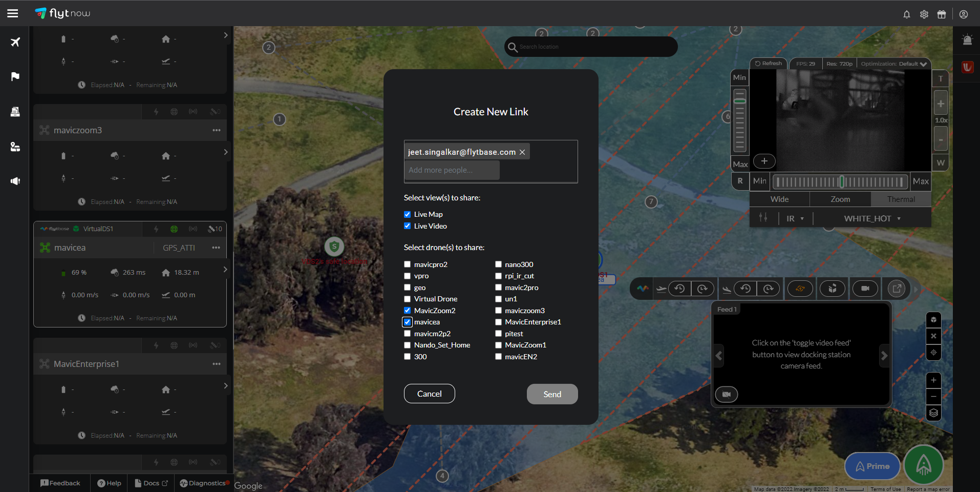Image resolution: width=980 pixels, height=492 pixels.
Task: Uncheck the Live Map checkbox
Action: 408,214
